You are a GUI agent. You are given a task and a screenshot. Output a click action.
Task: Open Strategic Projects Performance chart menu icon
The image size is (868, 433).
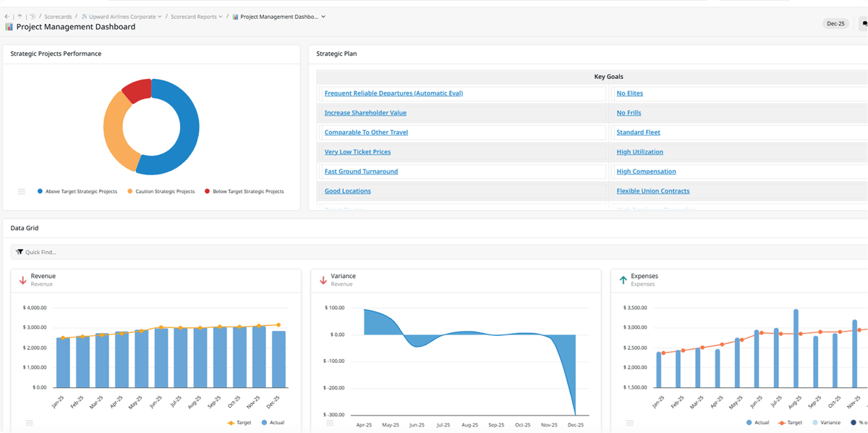22,192
